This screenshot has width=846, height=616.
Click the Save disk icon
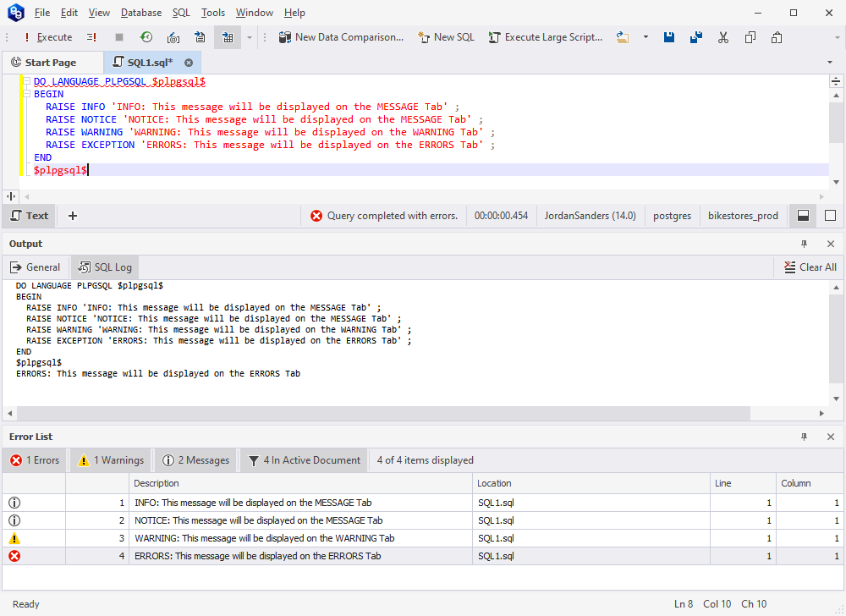[x=669, y=37]
